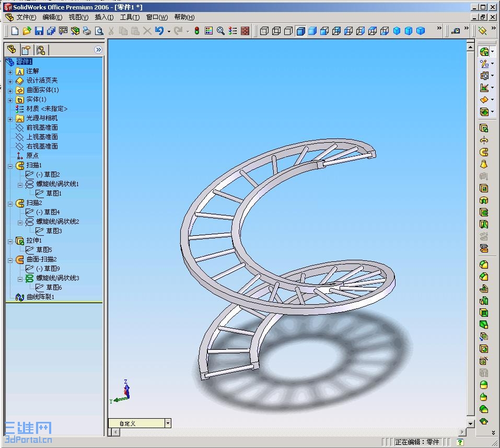Click the vertical scrollbar up arrow

coord(470,47)
